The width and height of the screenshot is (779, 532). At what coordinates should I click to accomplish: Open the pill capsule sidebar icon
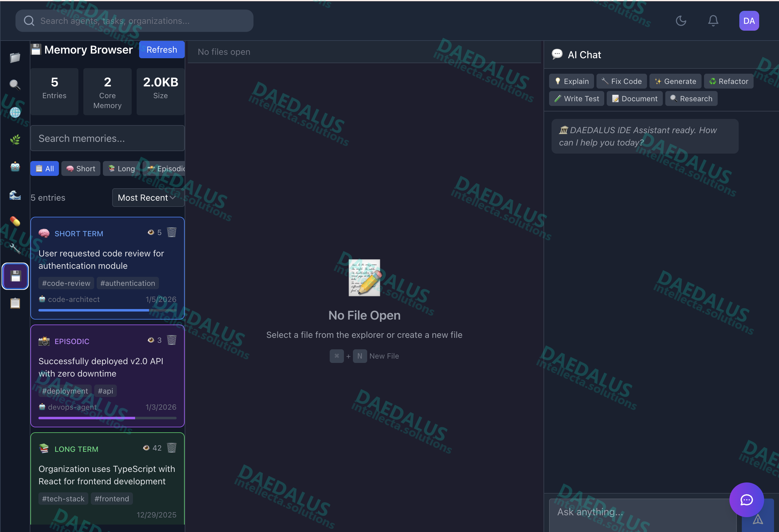pyautogui.click(x=15, y=221)
